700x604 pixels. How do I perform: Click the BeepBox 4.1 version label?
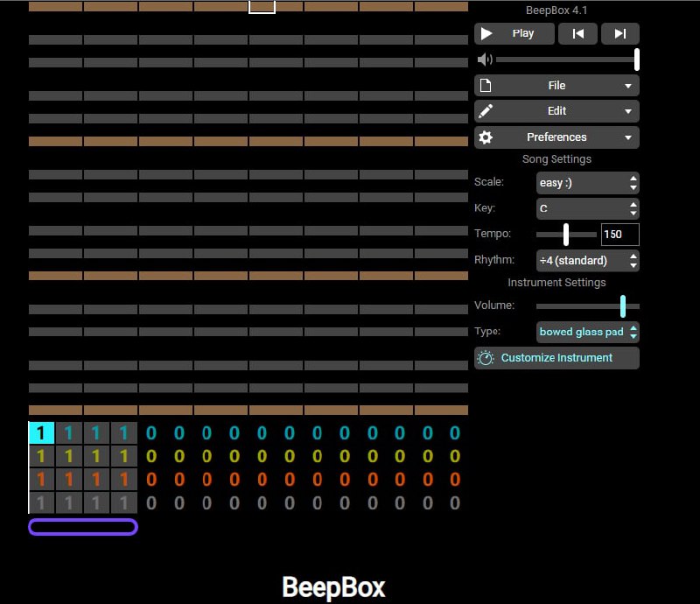pyautogui.click(x=556, y=11)
